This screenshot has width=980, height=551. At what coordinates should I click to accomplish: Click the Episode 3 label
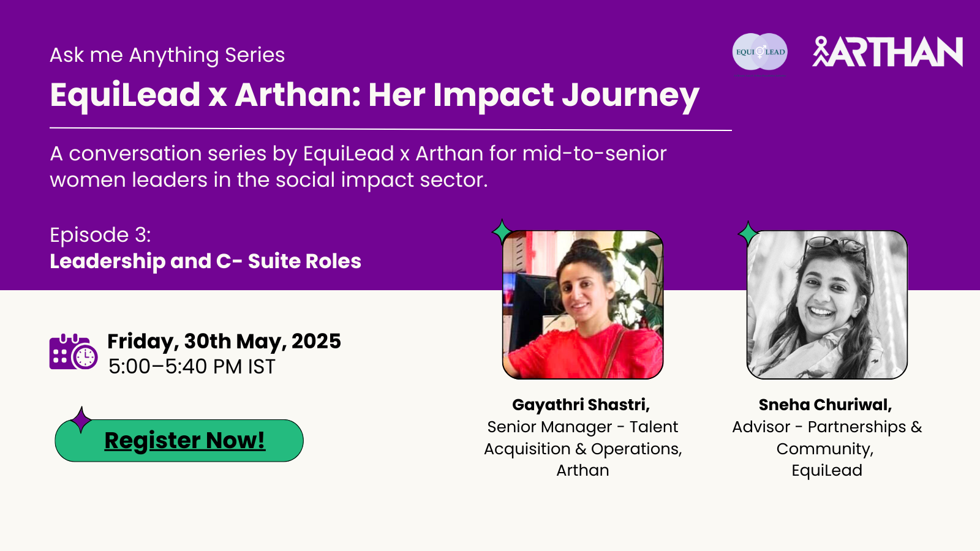point(100,235)
